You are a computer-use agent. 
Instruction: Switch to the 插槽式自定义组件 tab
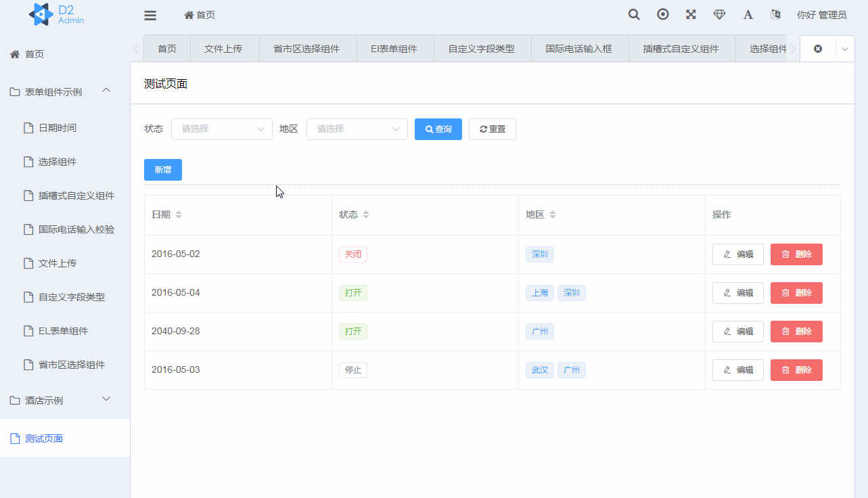(681, 49)
